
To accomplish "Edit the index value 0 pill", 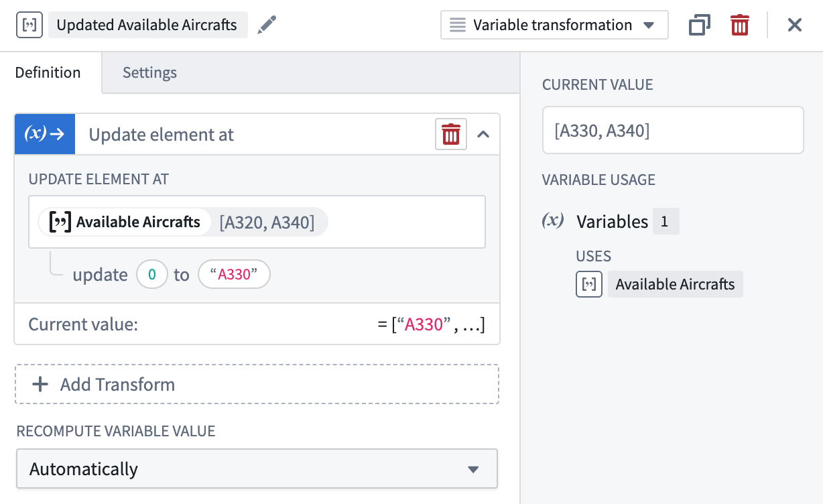I will [151, 275].
